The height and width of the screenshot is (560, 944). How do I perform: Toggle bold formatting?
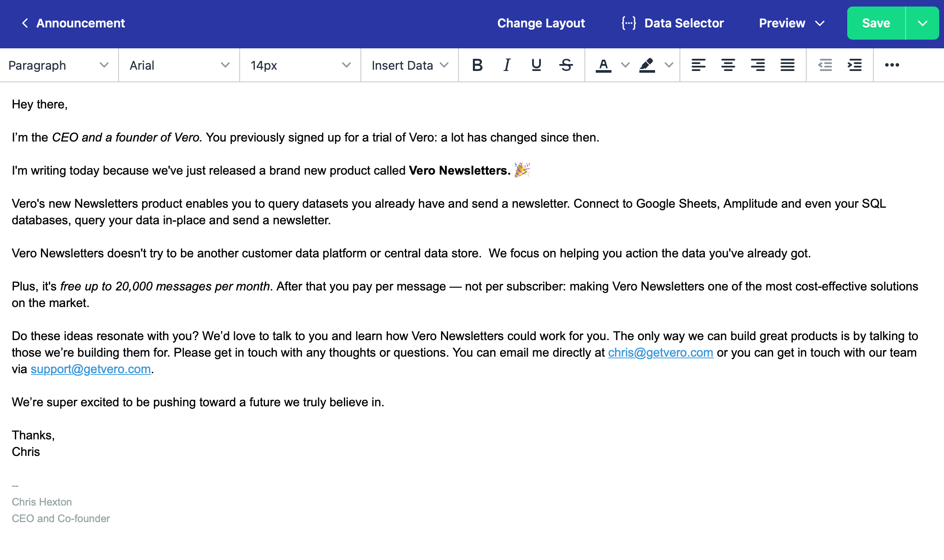pos(477,65)
